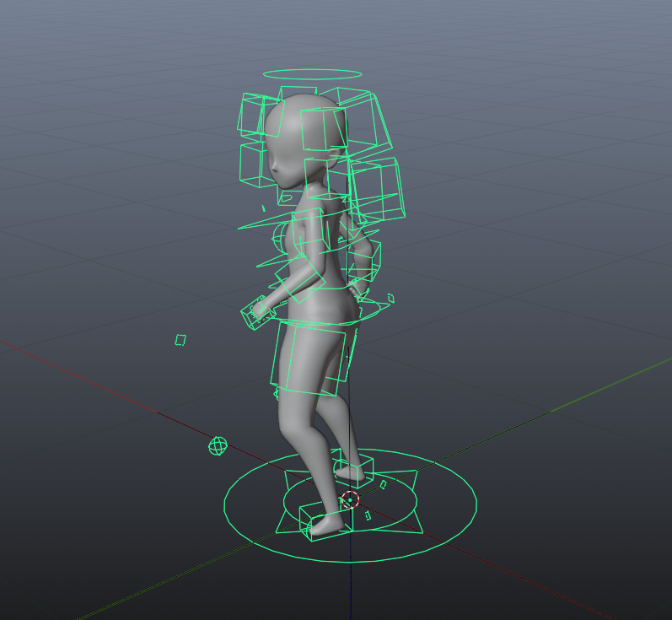
Task: Click the large hair box control behind the head
Action: [x=378, y=190]
